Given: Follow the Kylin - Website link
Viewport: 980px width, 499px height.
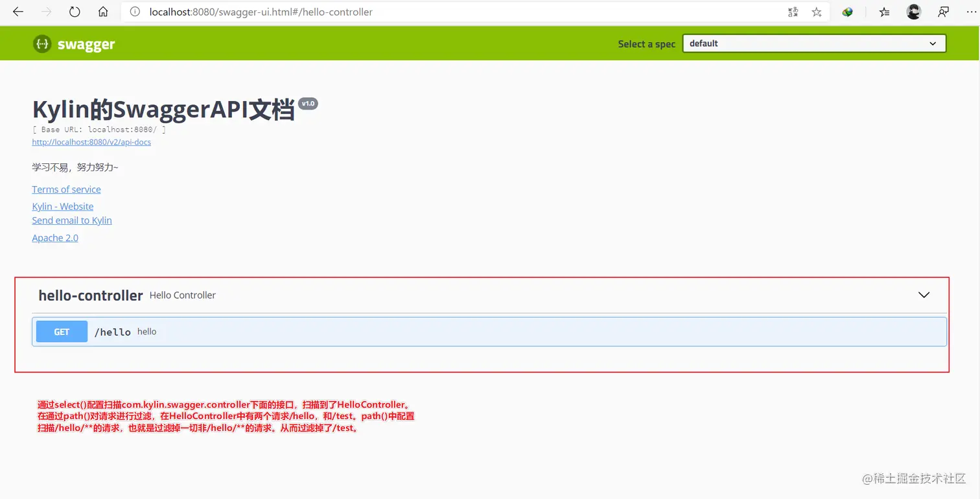Looking at the screenshot, I should coord(63,206).
